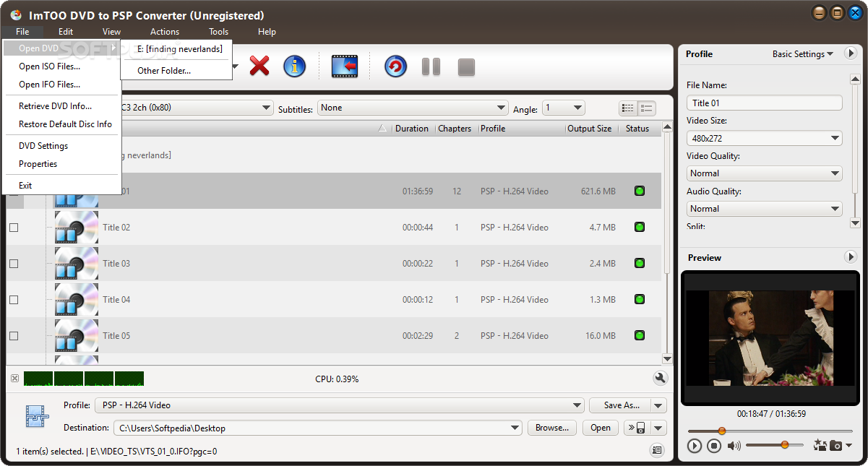
Task: Open the snapshot options dropdown arrow
Action: point(848,446)
